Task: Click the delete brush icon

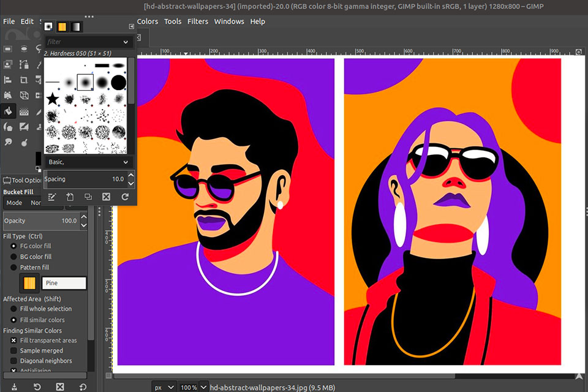Action: tap(107, 197)
